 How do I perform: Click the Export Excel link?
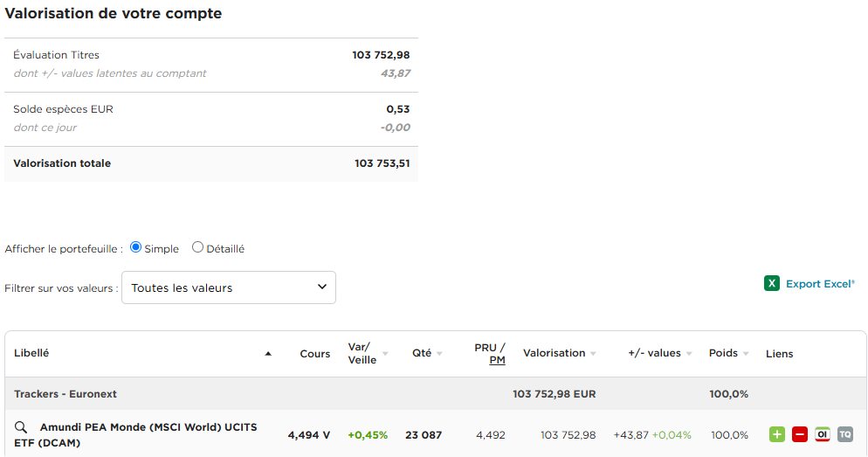point(820,284)
